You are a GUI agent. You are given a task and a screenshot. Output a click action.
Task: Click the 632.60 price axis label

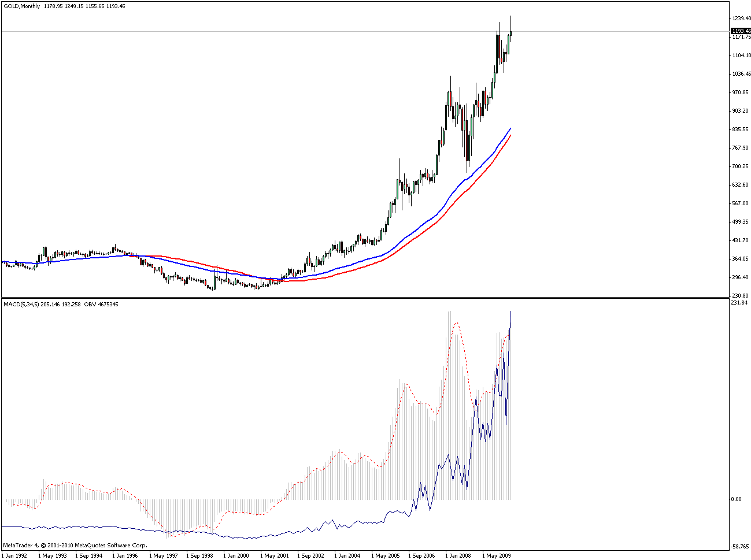(x=741, y=185)
